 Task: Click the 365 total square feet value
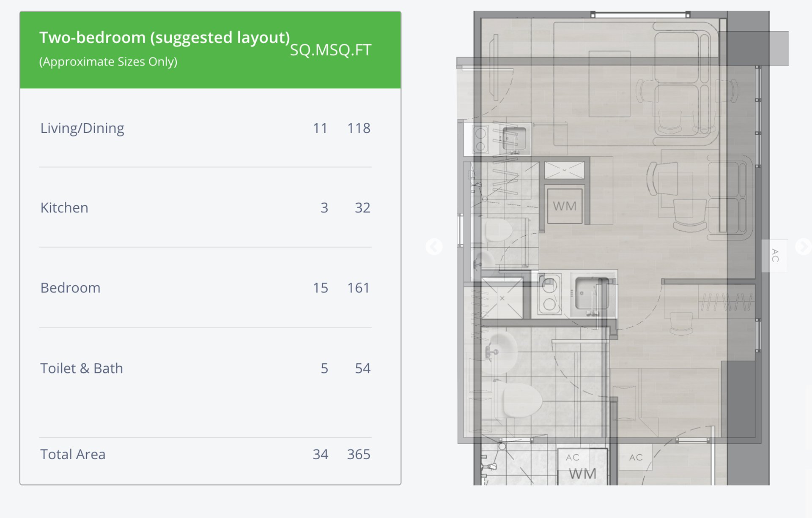358,454
